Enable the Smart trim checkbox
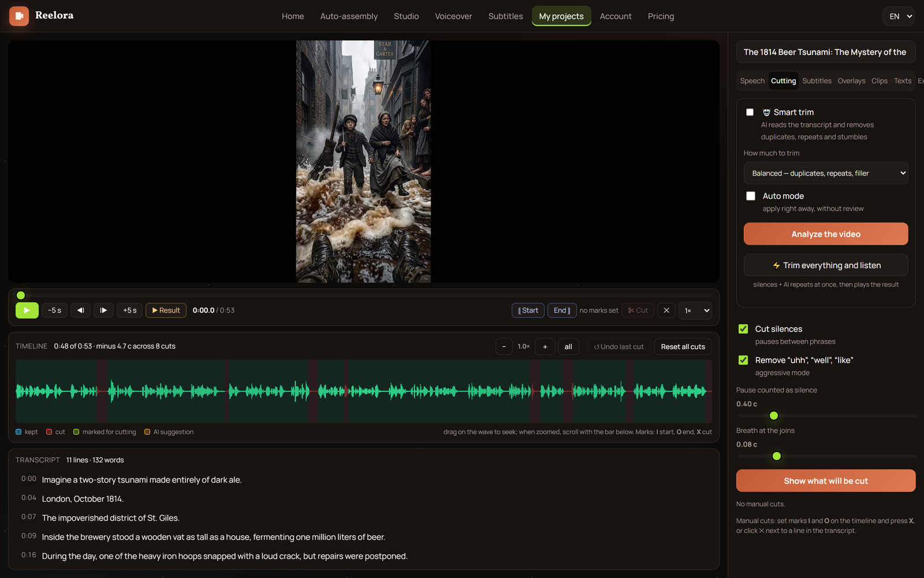This screenshot has height=578, width=924. (x=750, y=112)
